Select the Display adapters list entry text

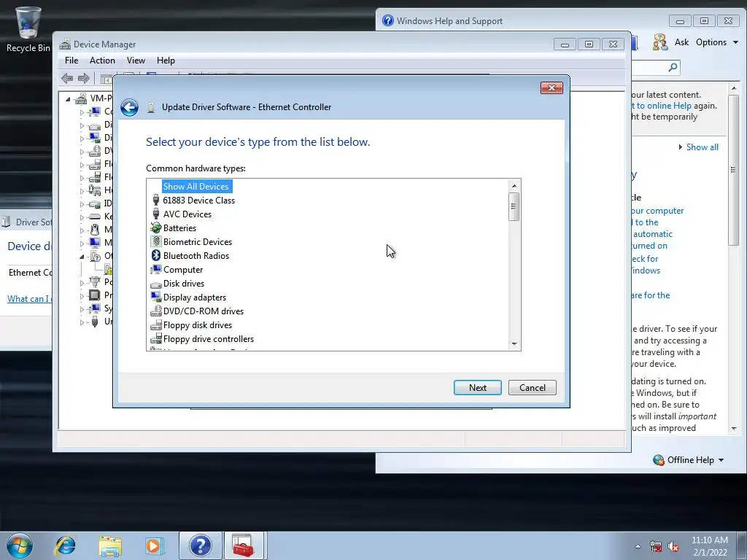(x=195, y=297)
